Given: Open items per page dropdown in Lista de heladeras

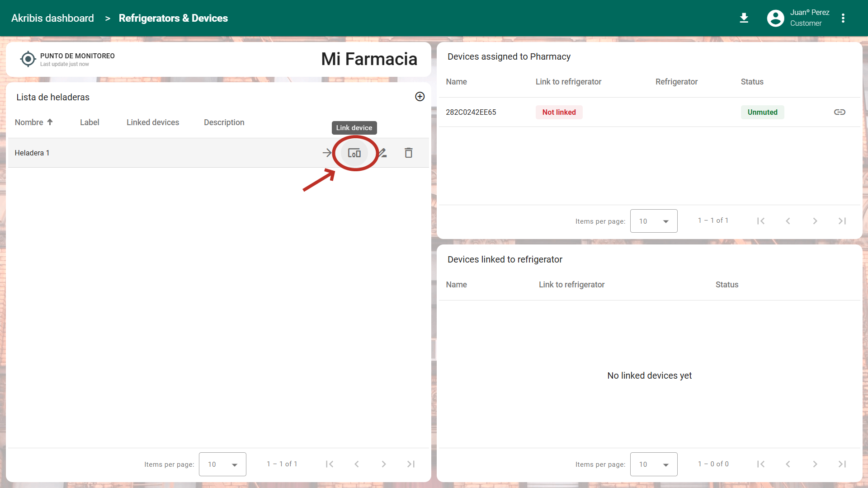Looking at the screenshot, I should click(222, 464).
